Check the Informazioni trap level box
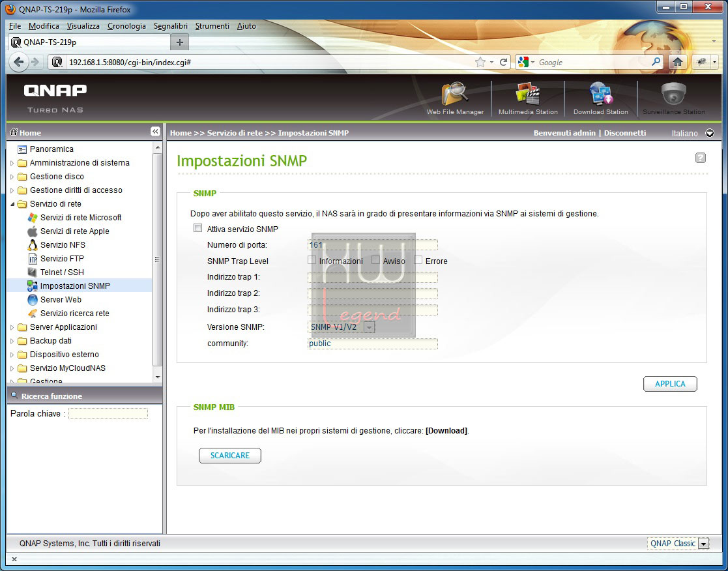 (312, 260)
